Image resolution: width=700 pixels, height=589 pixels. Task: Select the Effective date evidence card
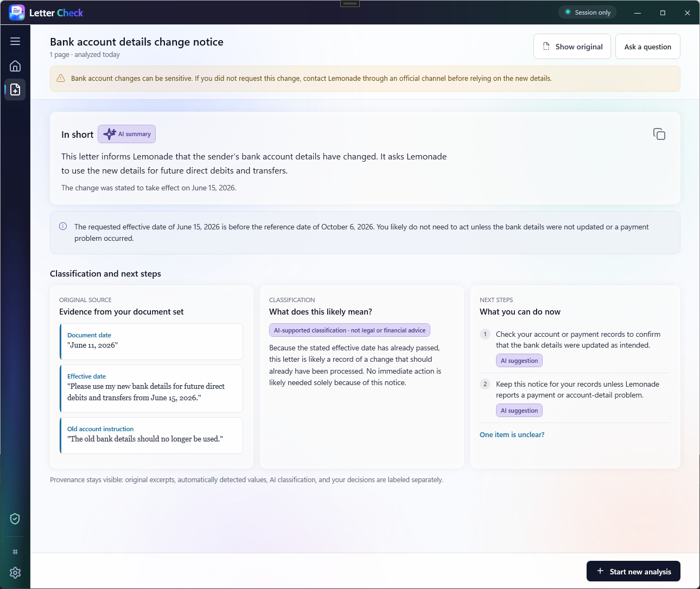pos(151,388)
